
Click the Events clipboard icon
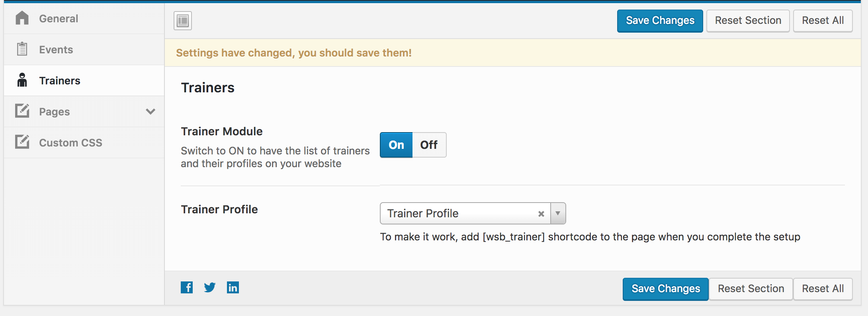(22, 49)
